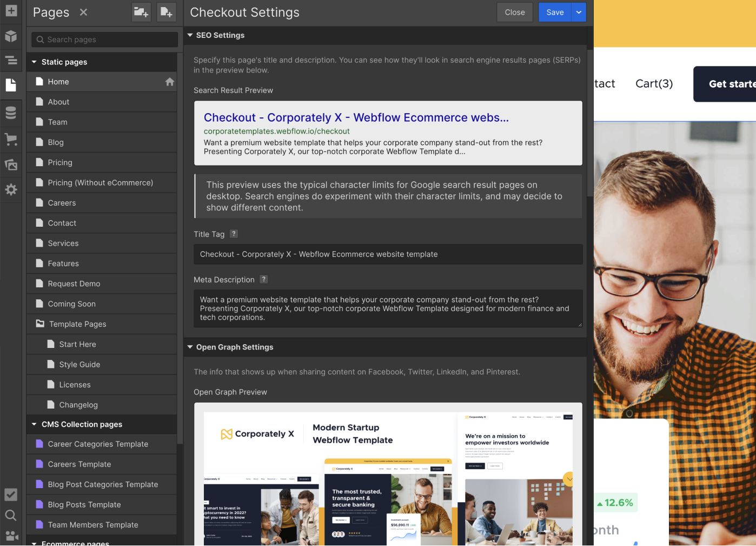Click the Create new page icon
Image resolution: width=756 pixels, height=546 pixels.
tap(167, 12)
